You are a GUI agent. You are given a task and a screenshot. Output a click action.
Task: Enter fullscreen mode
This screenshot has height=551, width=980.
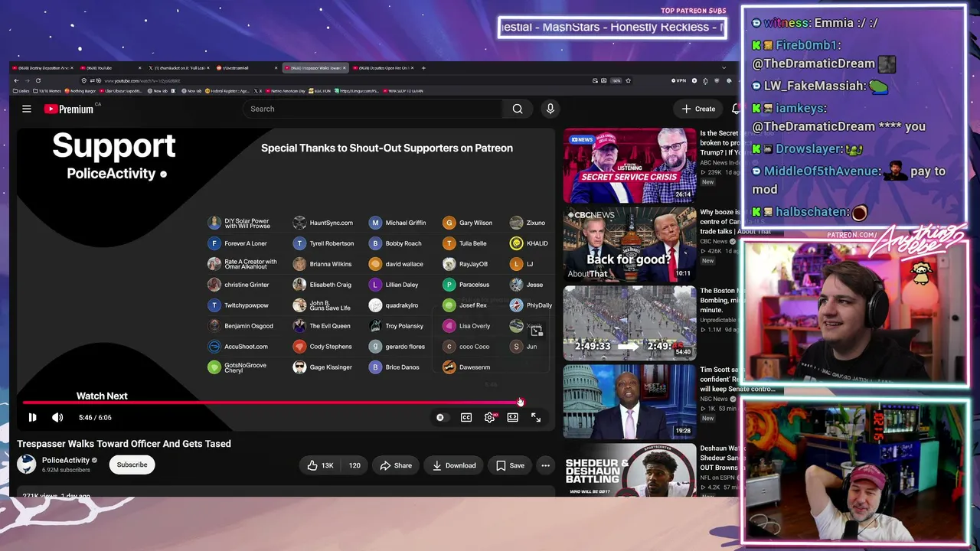536,417
